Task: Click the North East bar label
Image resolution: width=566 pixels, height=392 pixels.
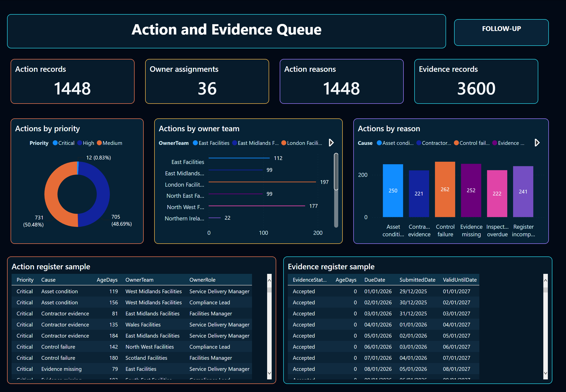Action: point(185,196)
